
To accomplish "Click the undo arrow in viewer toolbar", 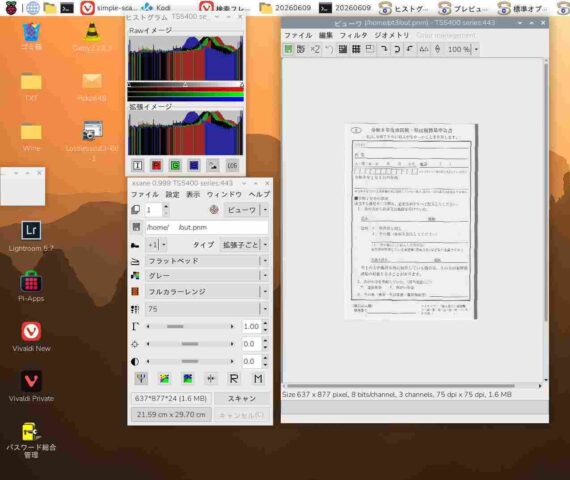I will (329, 49).
